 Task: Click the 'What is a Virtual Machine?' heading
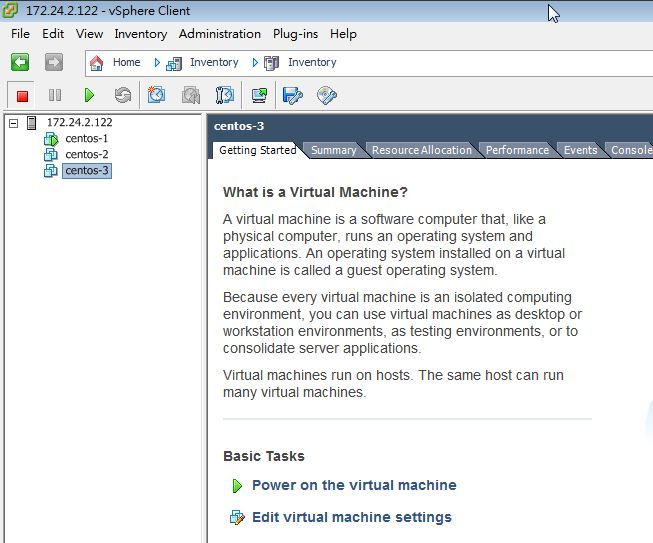[315, 192]
